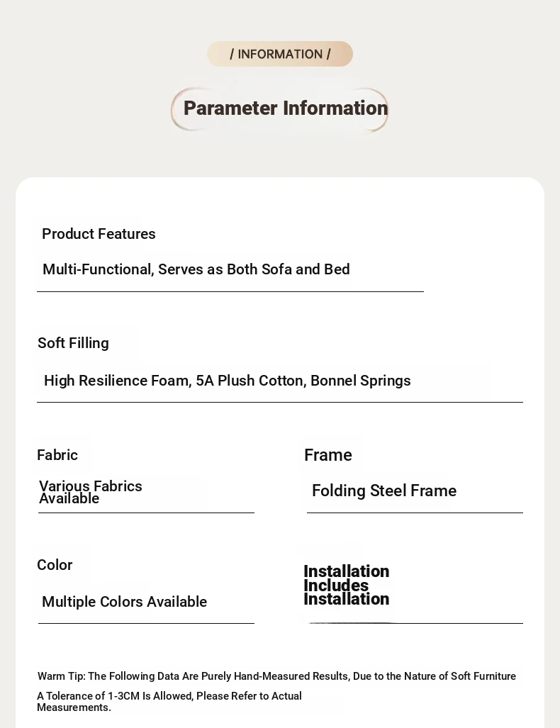Click the Frame label
The width and height of the screenshot is (560, 728).
(327, 455)
